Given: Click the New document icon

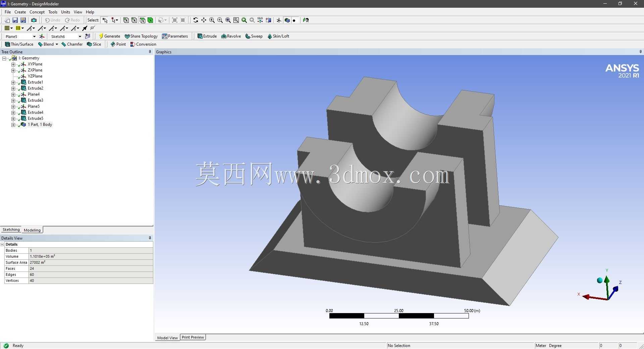Looking at the screenshot, I should pyautogui.click(x=7, y=20).
